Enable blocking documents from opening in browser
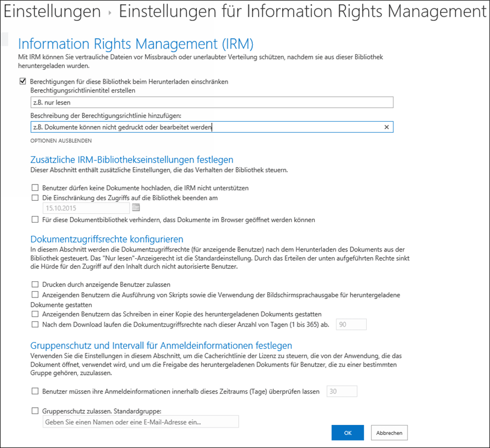 [x=35, y=220]
